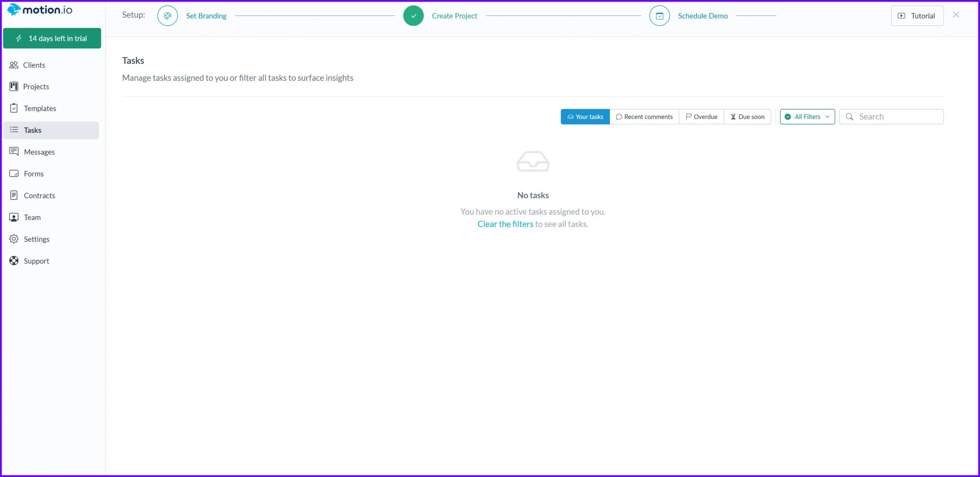
Task: Switch to the Your tasks view
Action: (585, 116)
